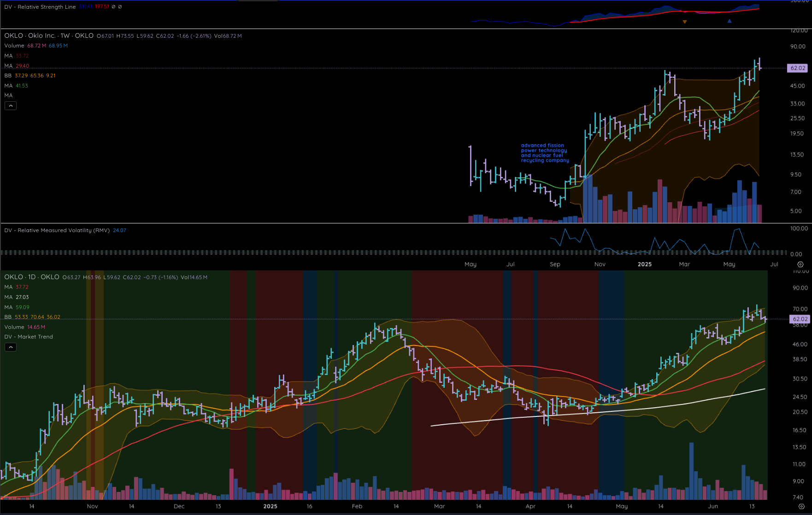
Task: Select daily MA 59.09 legend entry
Action: 17,307
